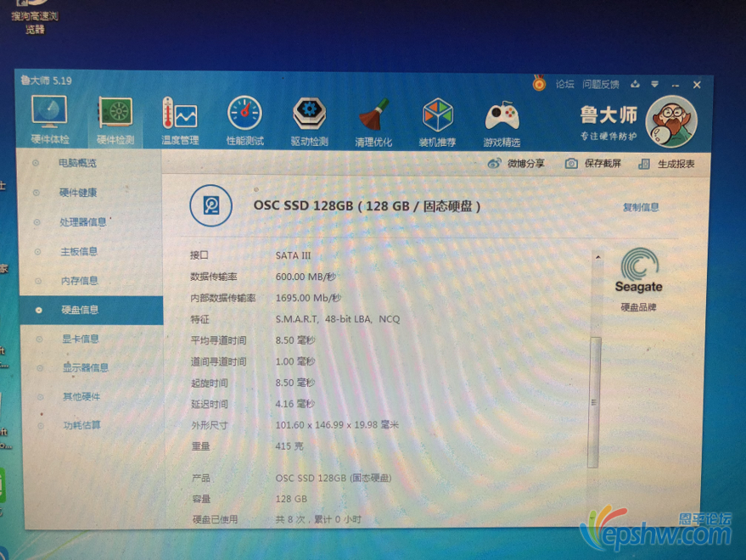Screen dimensions: 746x560
Task: Click 生成报表 generate report button
Action: [x=666, y=164]
